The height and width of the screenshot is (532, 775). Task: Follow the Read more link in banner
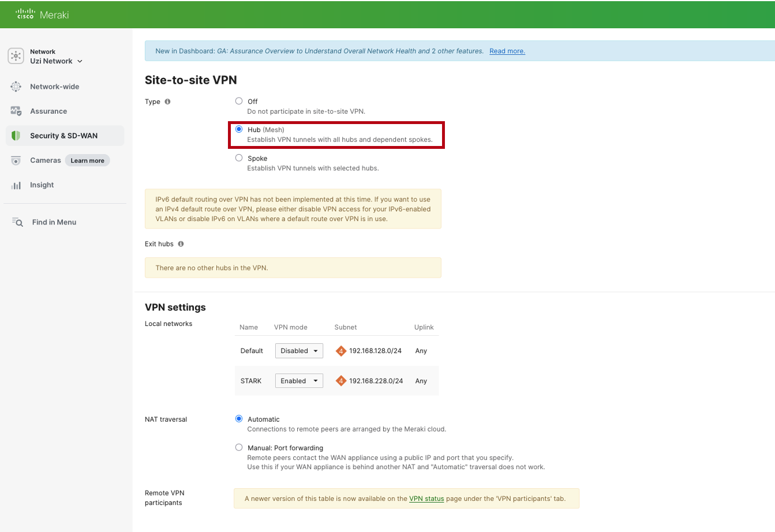coord(507,51)
